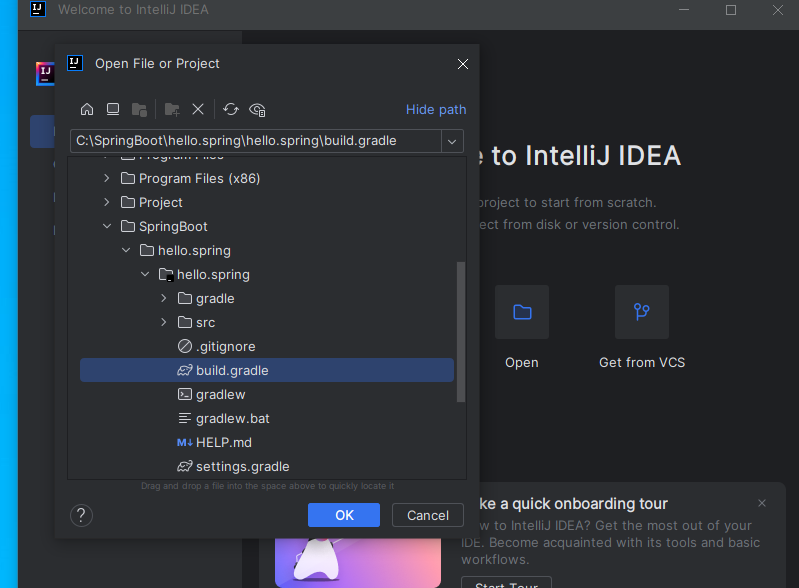Select the SpringBoot folder row
799x588 pixels.
(x=267, y=226)
